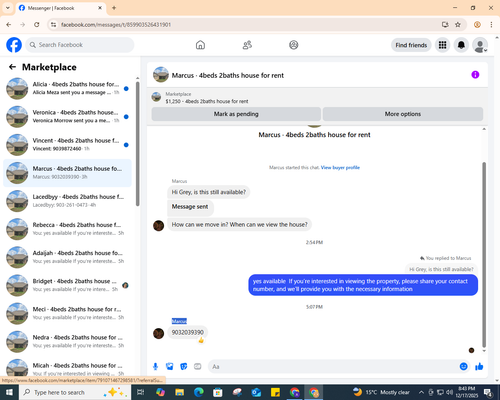Open a new browser tab

tap(114, 8)
